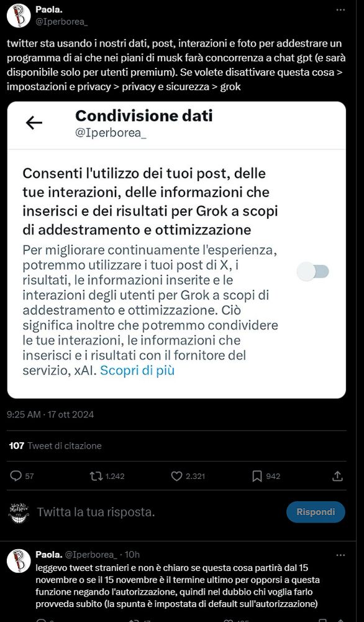Open the three-dot menu on main post

pos(340,10)
